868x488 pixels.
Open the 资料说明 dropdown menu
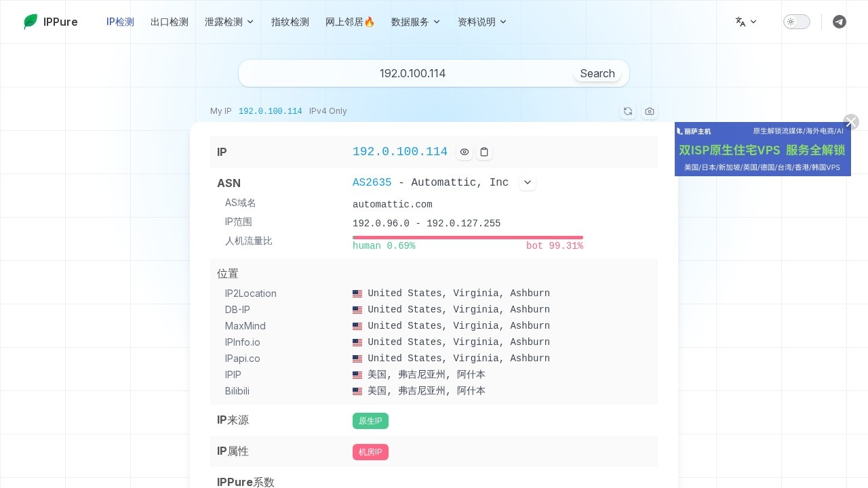pyautogui.click(x=482, y=22)
